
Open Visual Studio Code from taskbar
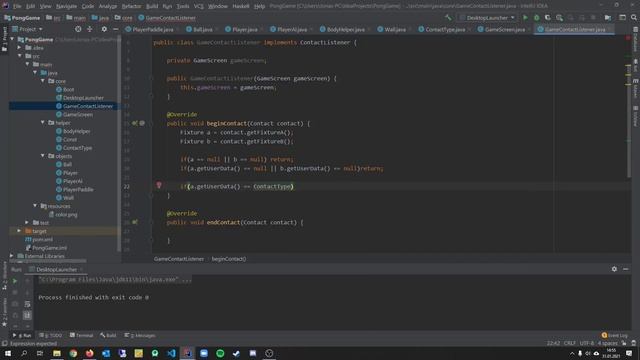coord(171,353)
